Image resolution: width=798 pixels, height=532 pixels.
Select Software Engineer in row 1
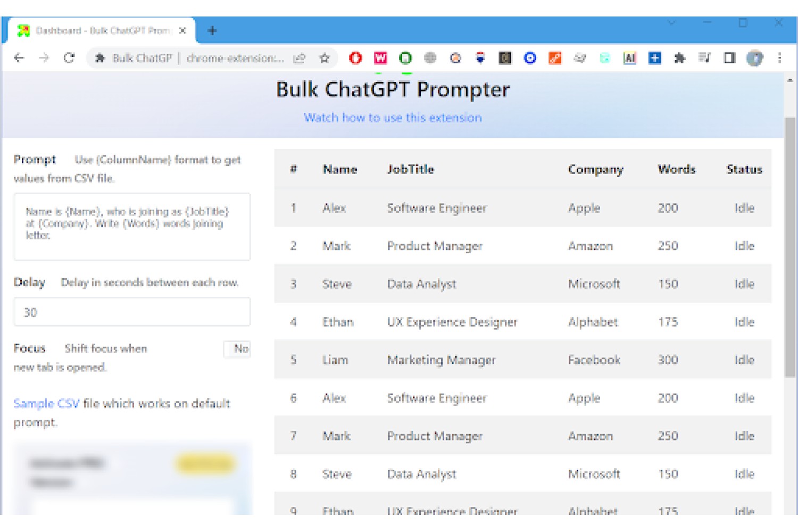[x=437, y=208]
